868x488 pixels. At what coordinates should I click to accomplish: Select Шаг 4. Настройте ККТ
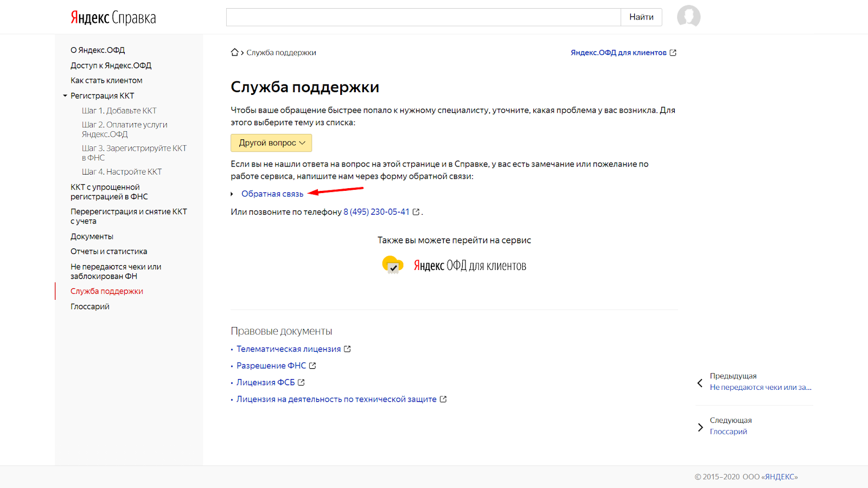click(122, 172)
